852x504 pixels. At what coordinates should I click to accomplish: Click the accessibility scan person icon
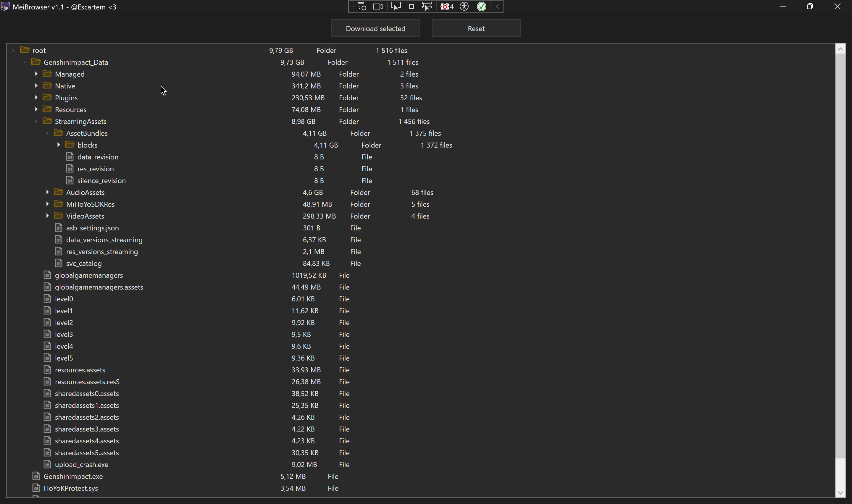(x=464, y=7)
